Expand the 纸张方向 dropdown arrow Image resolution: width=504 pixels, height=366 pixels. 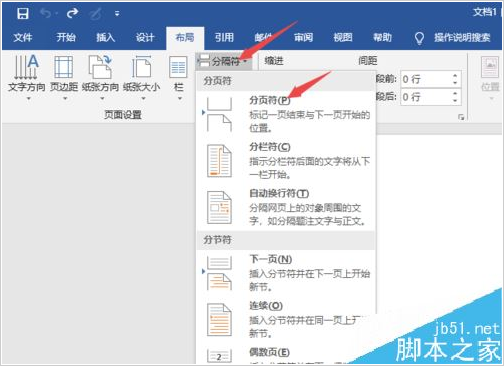[102, 99]
